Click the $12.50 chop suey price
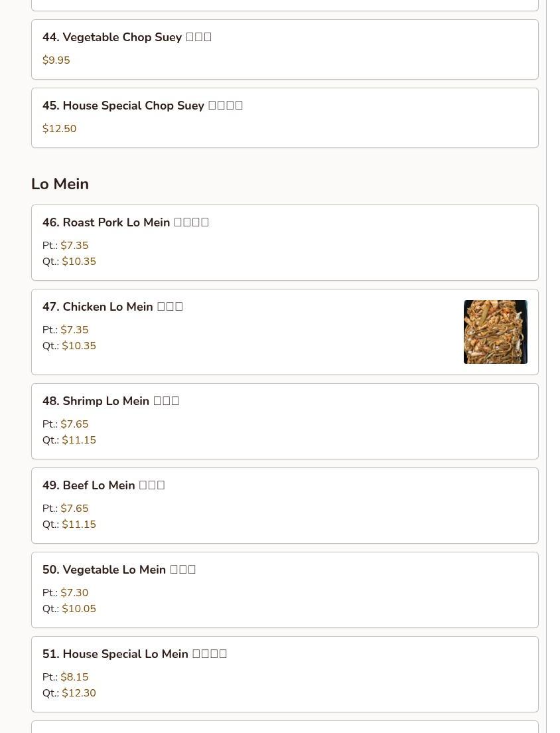 59,129
